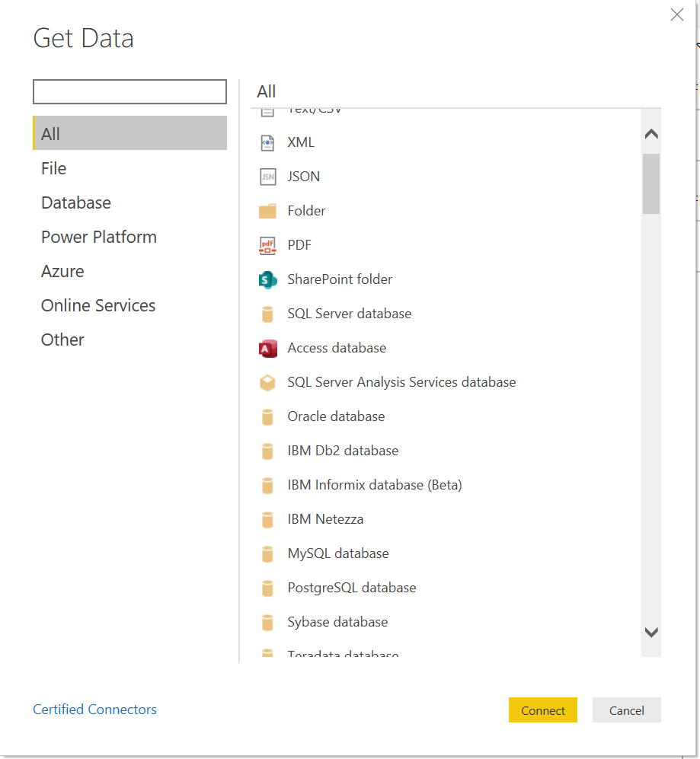Click the Analysis Services cube icon
Viewport: 700px width, 759px height.
(267, 383)
